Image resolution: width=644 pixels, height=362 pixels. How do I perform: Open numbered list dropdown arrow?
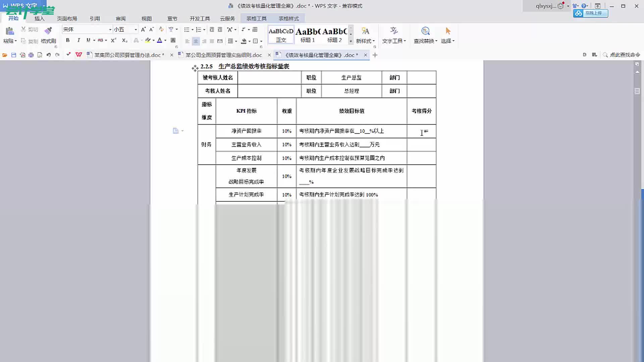[204, 29]
